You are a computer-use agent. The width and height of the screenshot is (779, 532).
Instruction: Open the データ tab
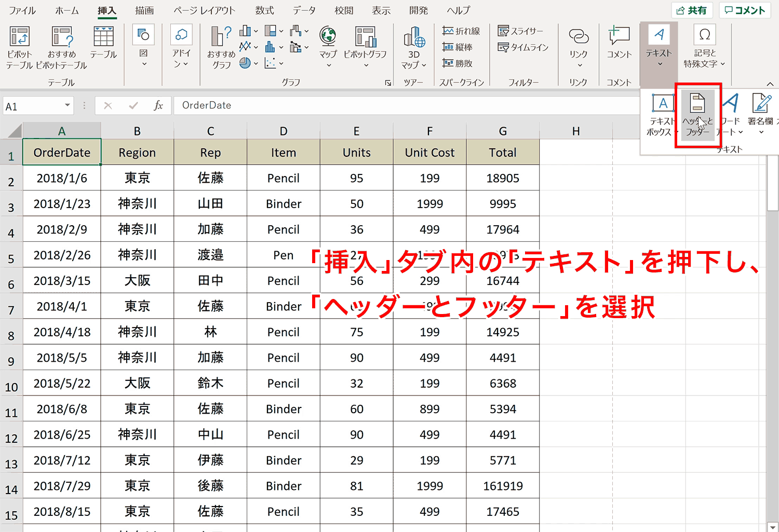[304, 10]
